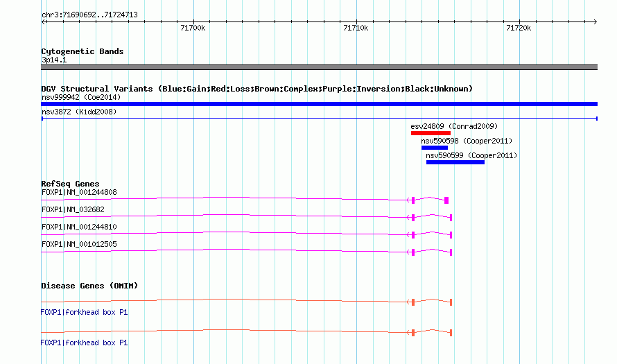Click the nsv3872 (Kidd2008) label
617x364 pixels.
pos(79,112)
